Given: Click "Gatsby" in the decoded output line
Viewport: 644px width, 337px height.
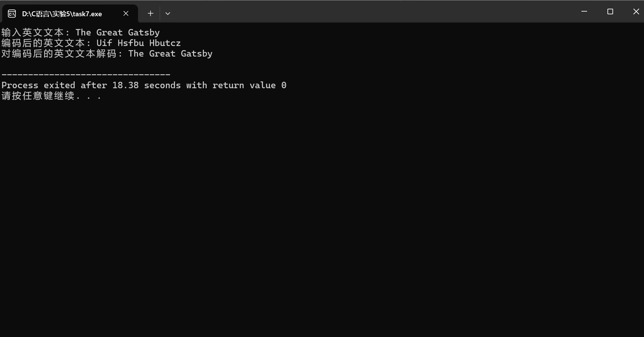Looking at the screenshot, I should click(196, 54).
